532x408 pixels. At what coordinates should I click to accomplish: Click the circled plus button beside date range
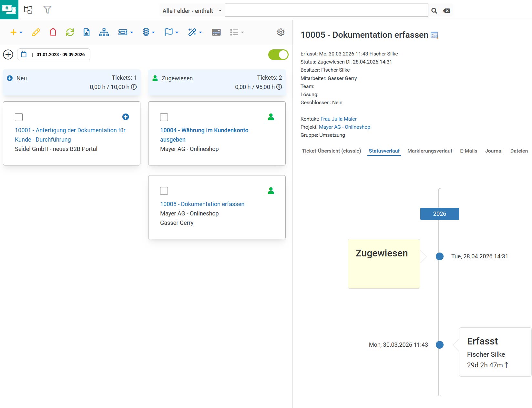8,55
